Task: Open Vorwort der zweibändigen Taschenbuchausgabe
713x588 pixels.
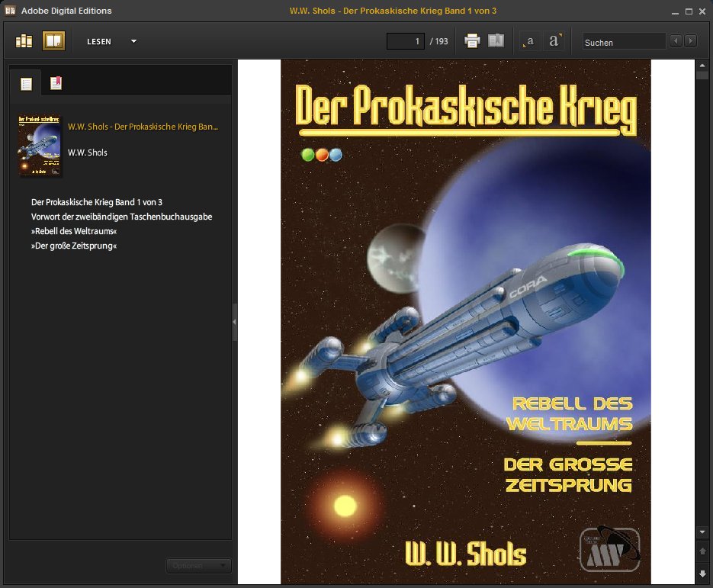Action: [121, 217]
